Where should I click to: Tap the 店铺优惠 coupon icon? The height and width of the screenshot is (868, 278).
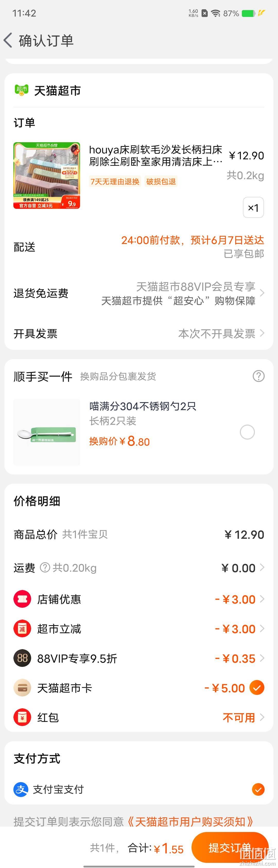(22, 599)
